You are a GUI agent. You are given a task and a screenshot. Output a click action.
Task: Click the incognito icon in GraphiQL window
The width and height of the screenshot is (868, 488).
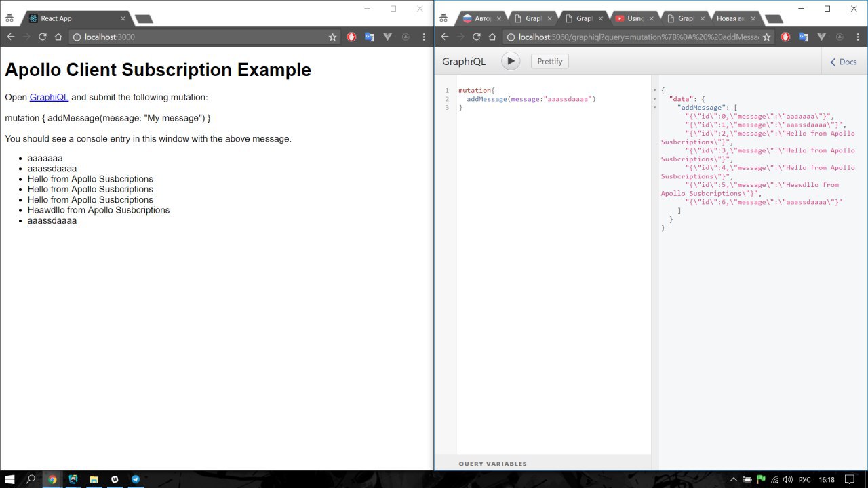[443, 18]
